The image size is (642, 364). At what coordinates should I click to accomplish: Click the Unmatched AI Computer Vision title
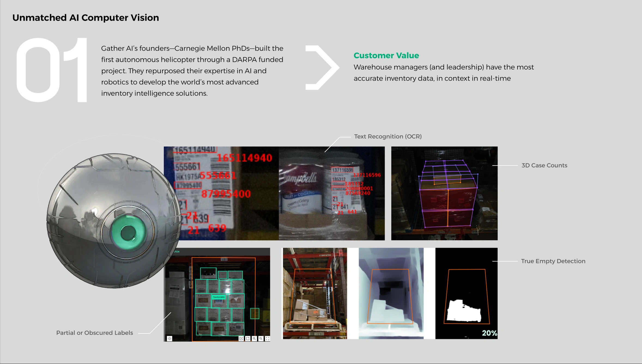tap(86, 18)
